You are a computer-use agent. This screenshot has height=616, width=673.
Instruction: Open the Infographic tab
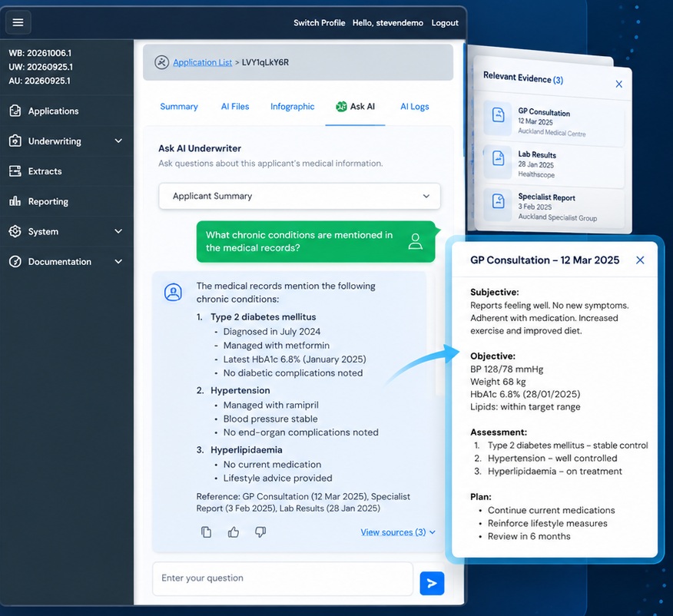(x=292, y=107)
